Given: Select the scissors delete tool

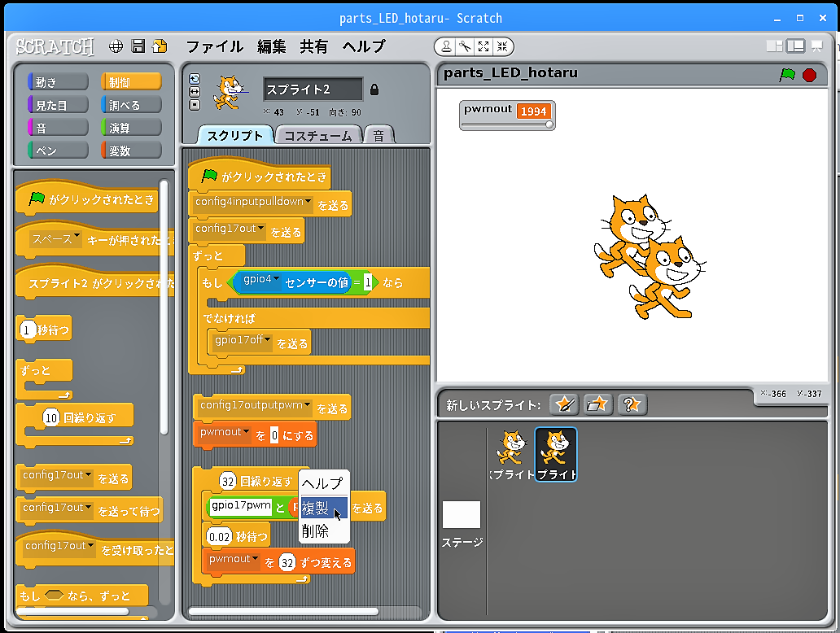Looking at the screenshot, I should pyautogui.click(x=465, y=47).
